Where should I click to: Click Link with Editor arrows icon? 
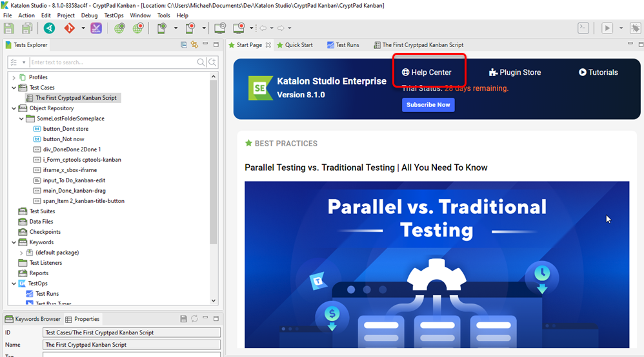tap(194, 44)
